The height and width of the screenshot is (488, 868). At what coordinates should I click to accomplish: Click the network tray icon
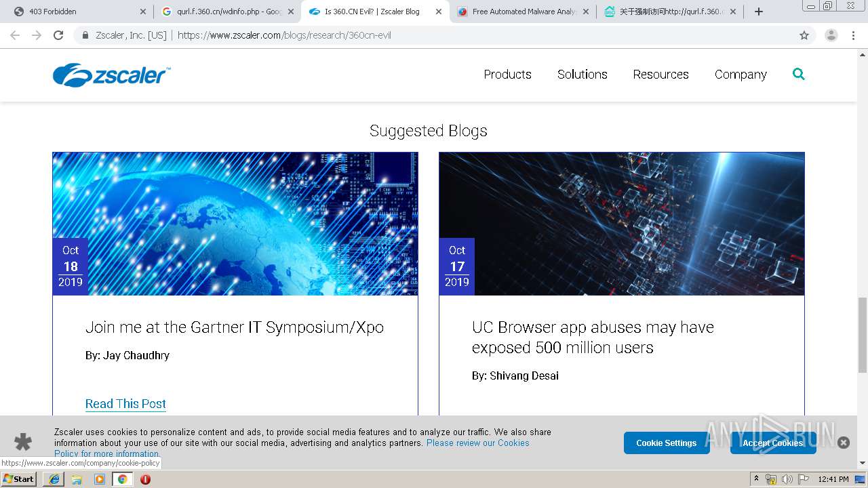[771, 479]
